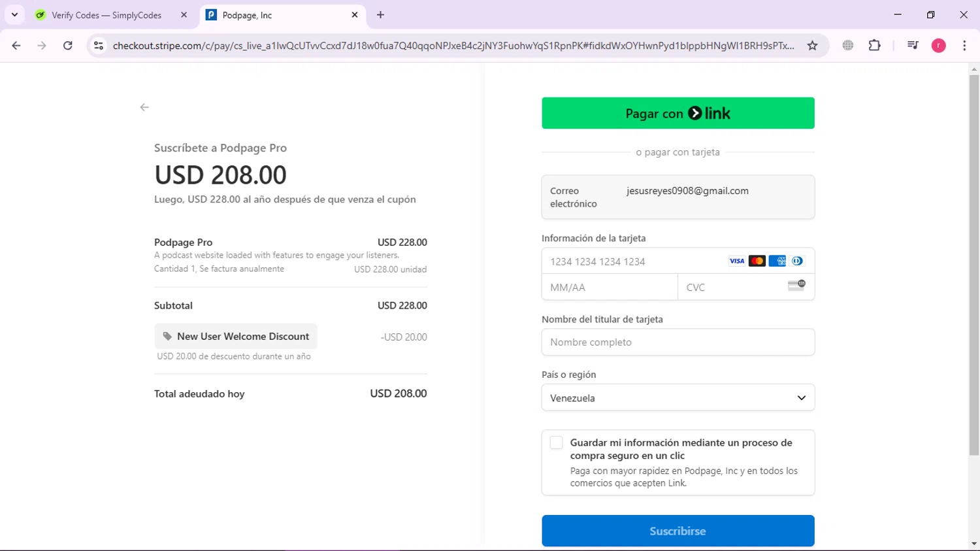Click the page vertical scrollbar
Image resolution: width=980 pixels, height=551 pixels.
[x=974, y=265]
